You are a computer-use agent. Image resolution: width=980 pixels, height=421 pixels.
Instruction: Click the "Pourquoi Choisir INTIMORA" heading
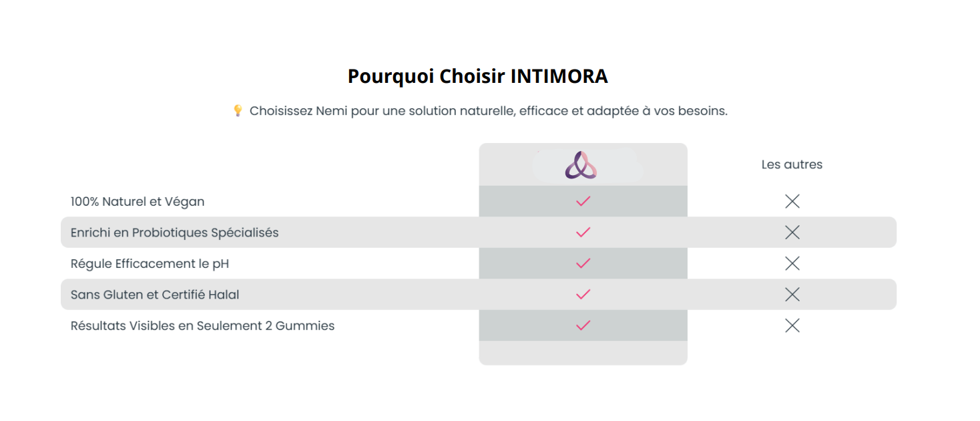477,76
